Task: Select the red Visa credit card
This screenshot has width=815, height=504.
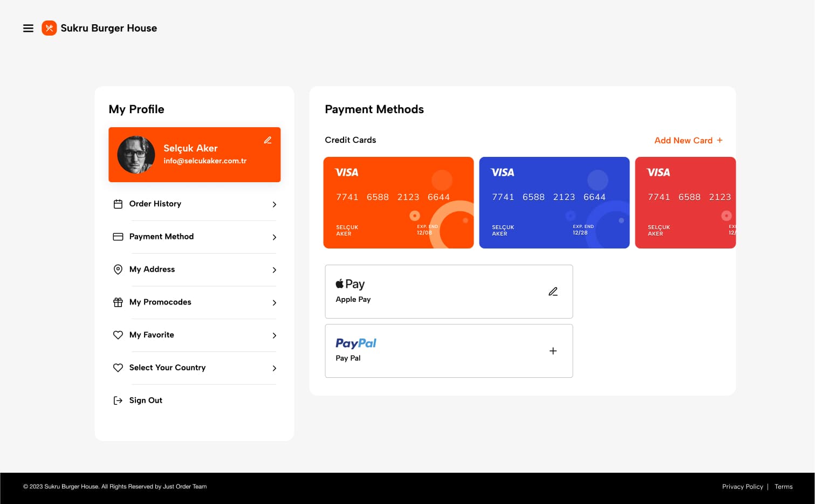Action: tap(686, 203)
